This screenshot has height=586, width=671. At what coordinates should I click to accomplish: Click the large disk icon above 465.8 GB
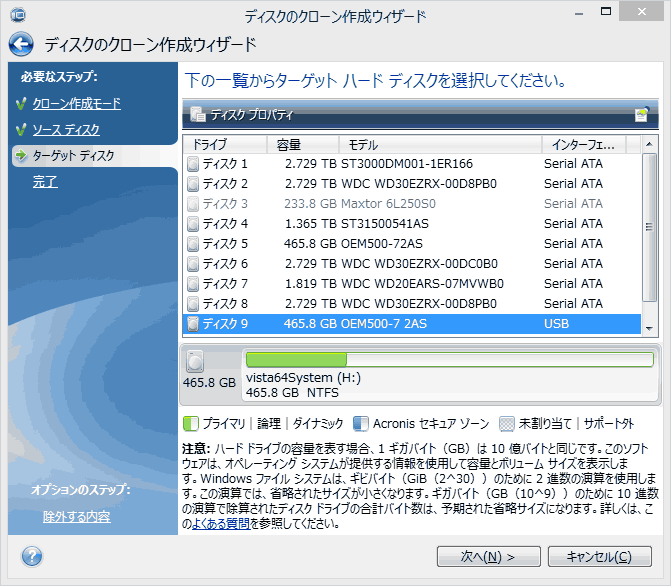point(195,362)
